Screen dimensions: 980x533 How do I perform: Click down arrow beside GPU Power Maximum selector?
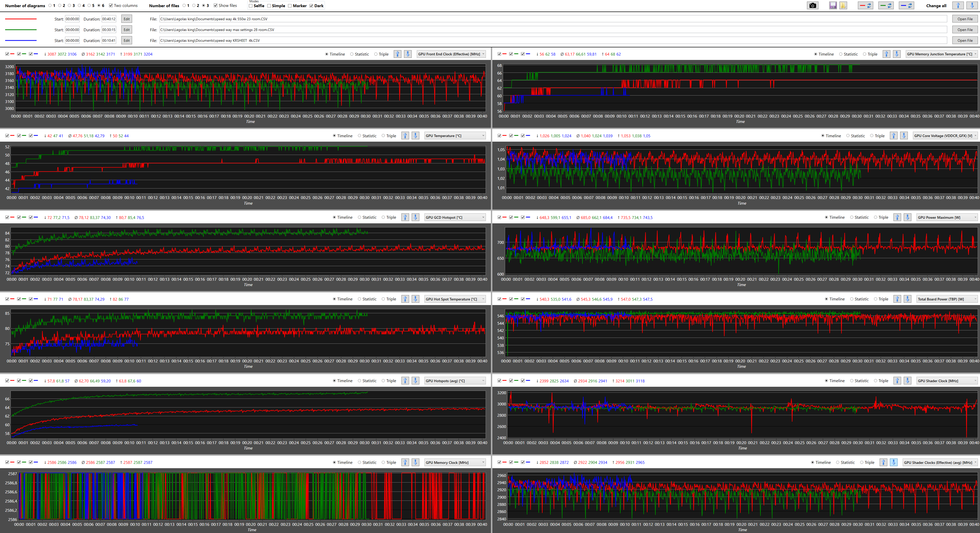point(907,217)
